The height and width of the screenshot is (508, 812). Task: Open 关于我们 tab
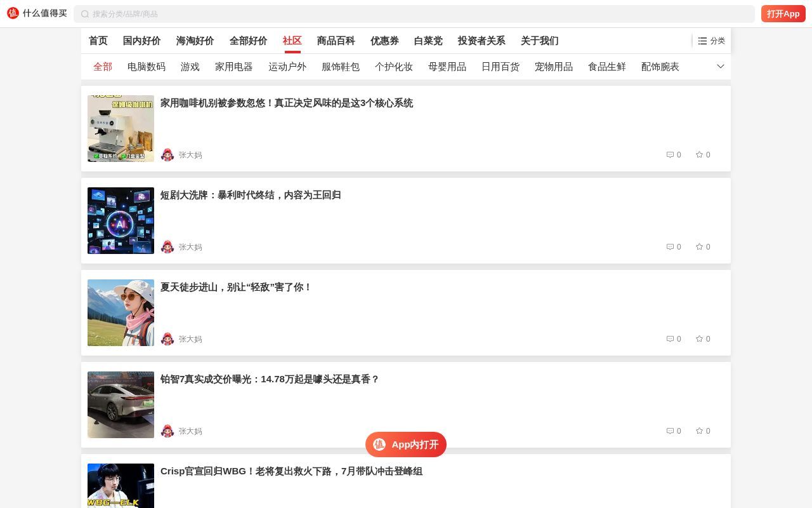540,41
